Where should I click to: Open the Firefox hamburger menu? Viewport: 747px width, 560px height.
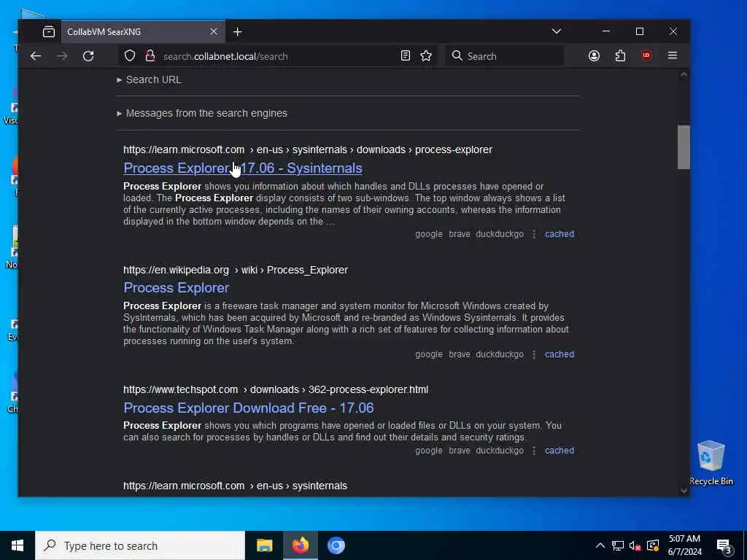tap(672, 55)
